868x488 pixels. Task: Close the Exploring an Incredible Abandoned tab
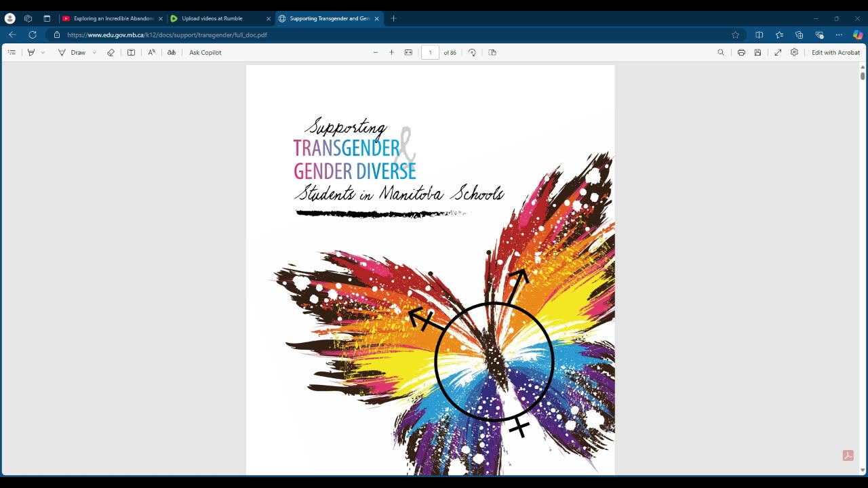161,18
